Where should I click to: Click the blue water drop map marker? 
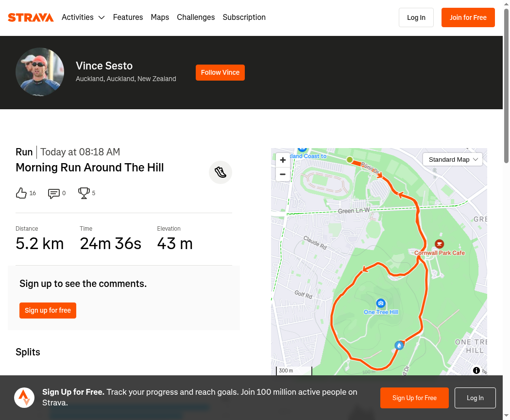coord(399,345)
